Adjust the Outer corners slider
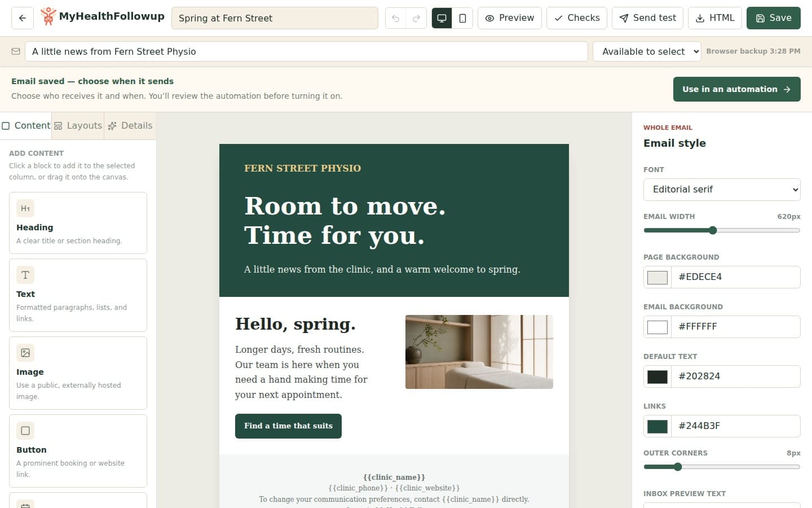The width and height of the screenshot is (812, 508). (722, 467)
